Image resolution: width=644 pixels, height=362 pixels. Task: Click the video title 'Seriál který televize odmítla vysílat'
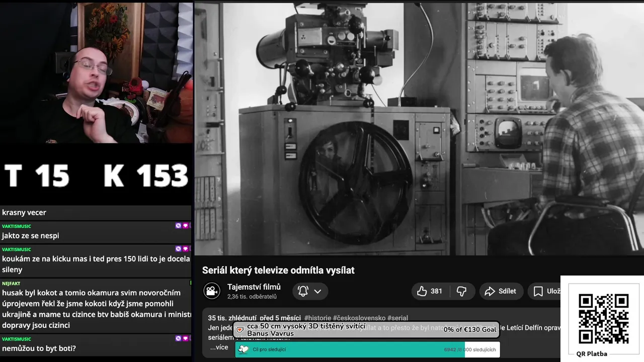point(278,270)
